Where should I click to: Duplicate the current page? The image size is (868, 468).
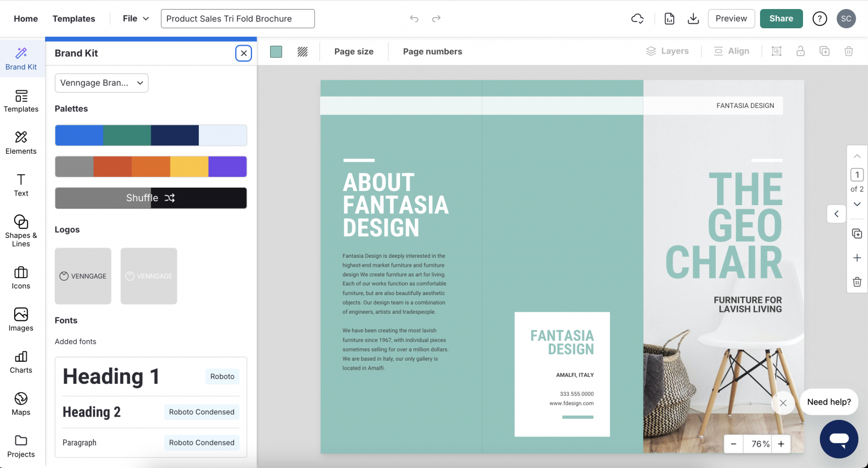(857, 233)
